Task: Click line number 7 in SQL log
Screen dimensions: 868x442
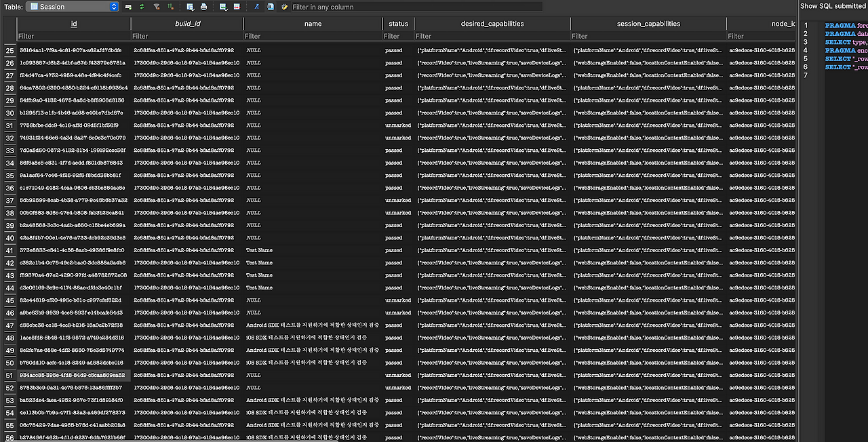Action: pyautogui.click(x=806, y=75)
